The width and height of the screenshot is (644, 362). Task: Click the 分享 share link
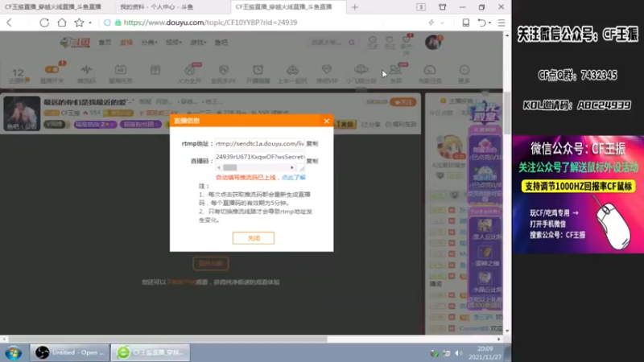[x=371, y=125]
